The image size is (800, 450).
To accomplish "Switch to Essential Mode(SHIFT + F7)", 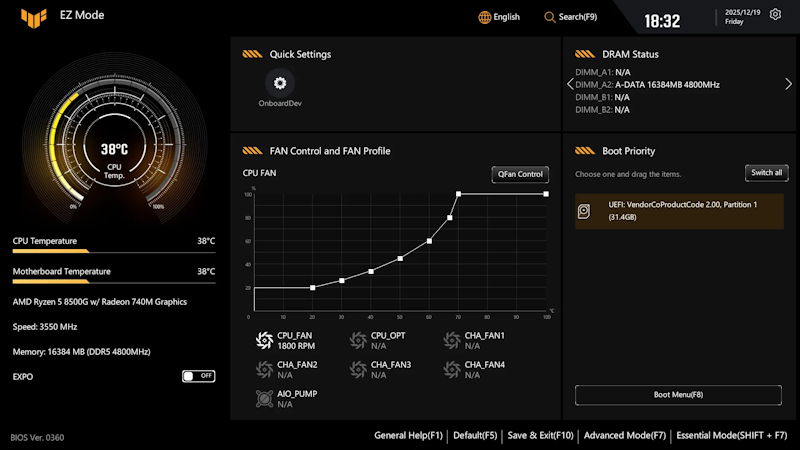I will pos(732,435).
